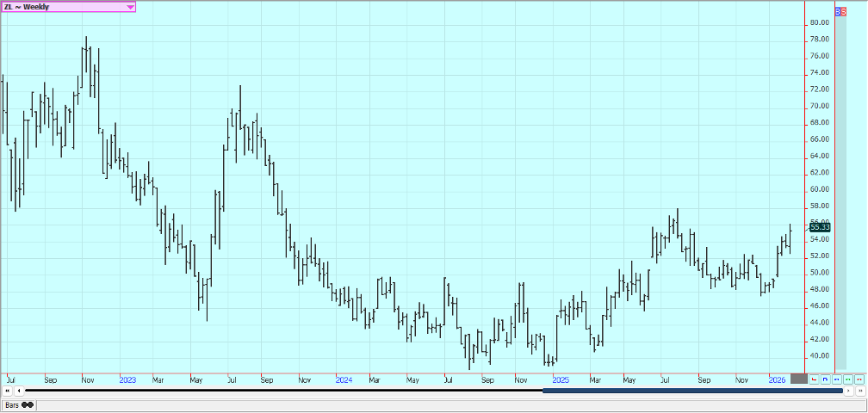868x413 pixels.
Task: Step chart forward one bar
Action: point(848,391)
